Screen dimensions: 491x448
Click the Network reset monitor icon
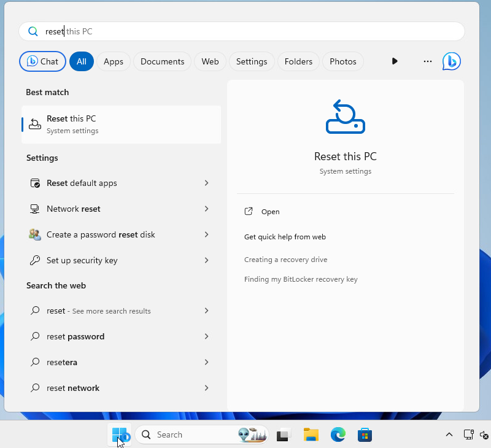tap(35, 209)
